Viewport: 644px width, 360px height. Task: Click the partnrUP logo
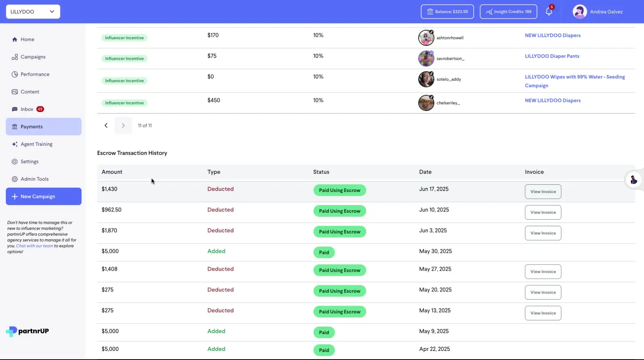click(x=27, y=331)
